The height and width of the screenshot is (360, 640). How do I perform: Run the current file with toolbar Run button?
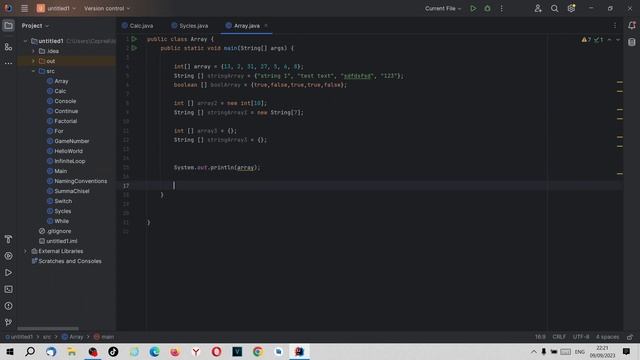pos(473,8)
